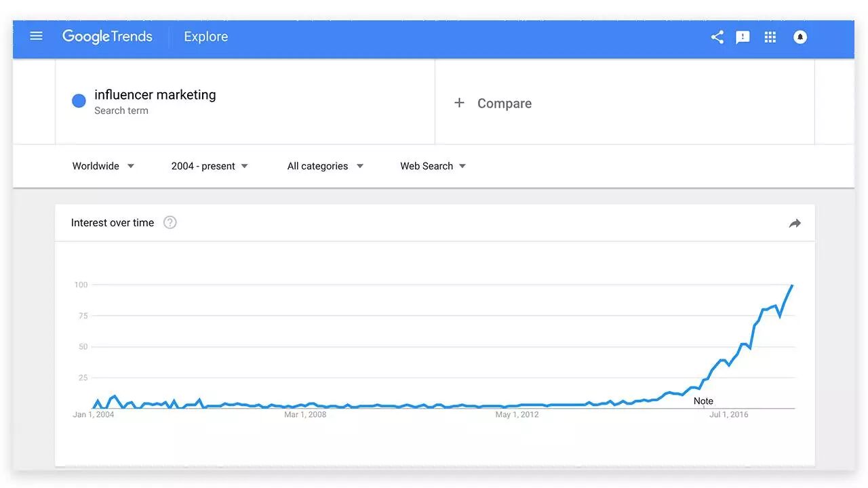The height and width of the screenshot is (488, 868).
Task: Share the Interest over time chart
Action: pos(795,223)
